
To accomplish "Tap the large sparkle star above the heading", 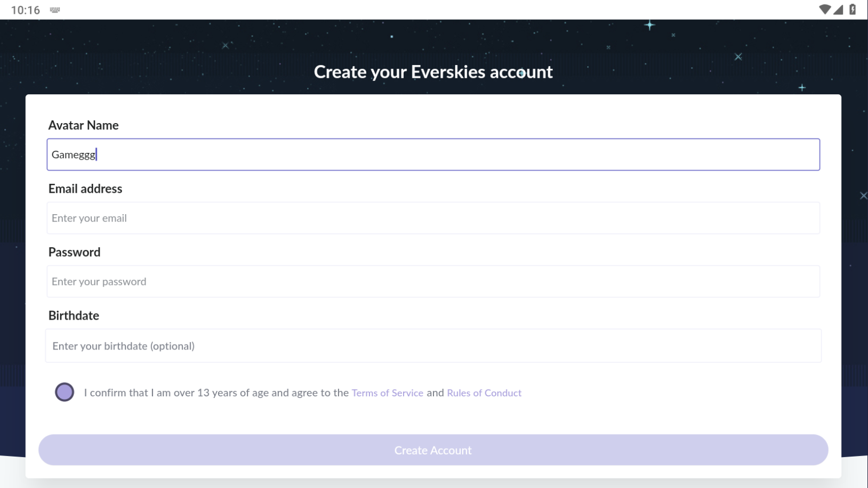I will (x=649, y=25).
